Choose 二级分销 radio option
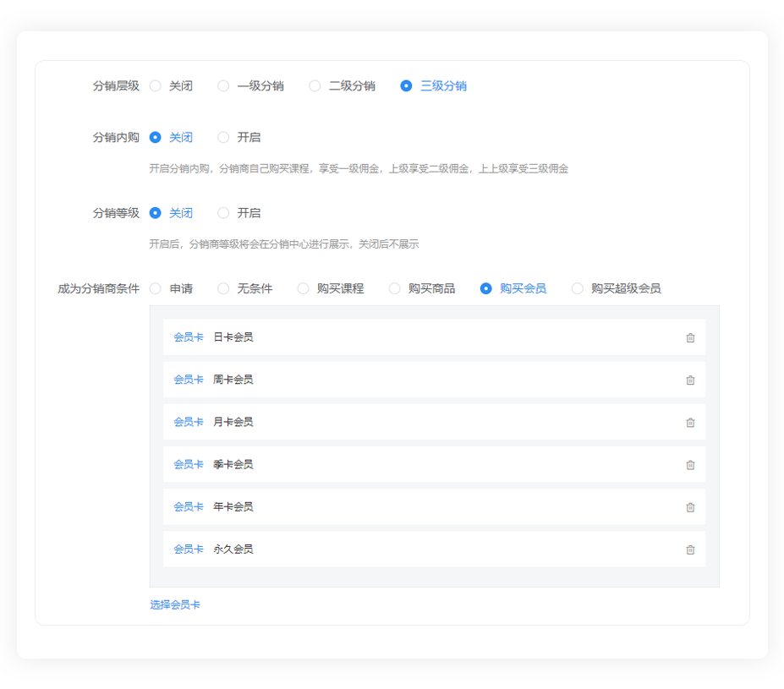784x689 pixels. point(315,85)
